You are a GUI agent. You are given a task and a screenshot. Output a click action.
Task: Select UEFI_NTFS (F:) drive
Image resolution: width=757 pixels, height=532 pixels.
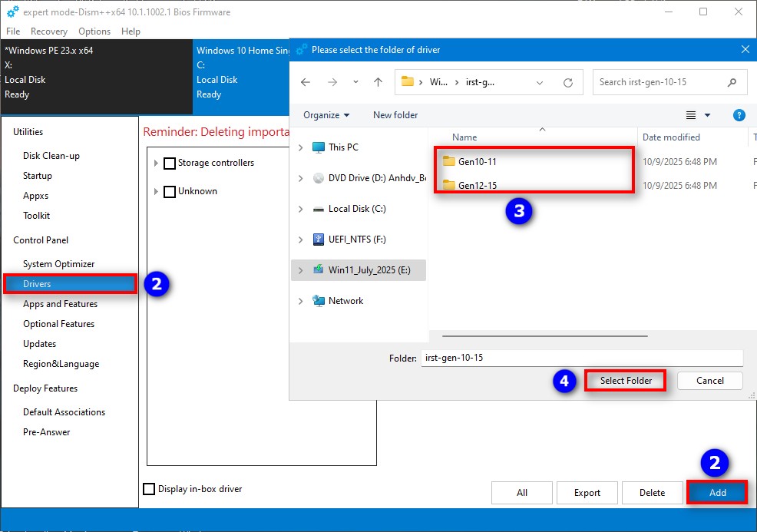pos(357,240)
